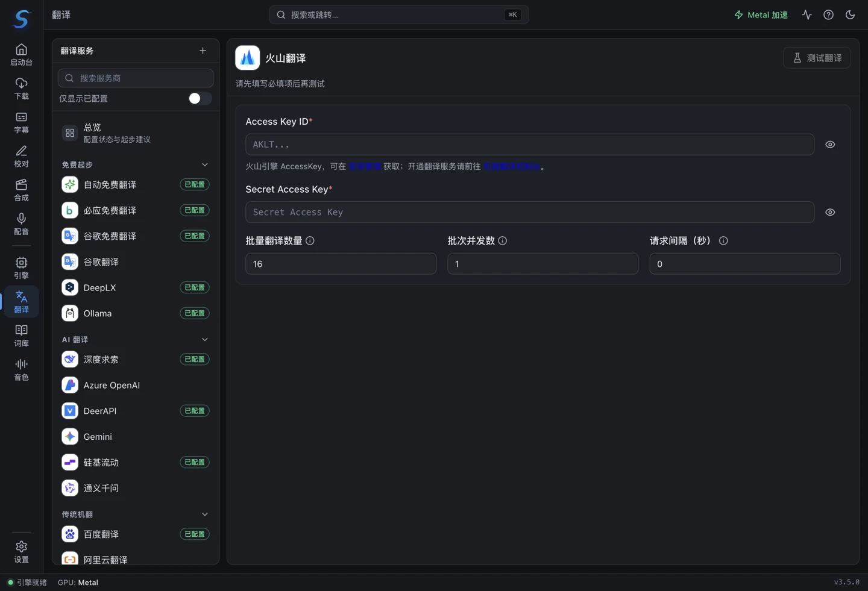Reveal the Secret Access Key value

pyautogui.click(x=830, y=212)
